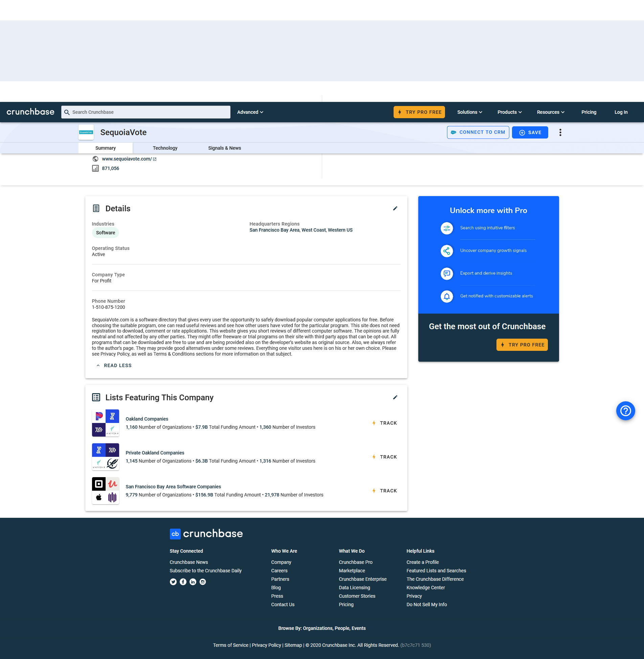Click Subscribe to the Crunchbase Daily

click(205, 571)
